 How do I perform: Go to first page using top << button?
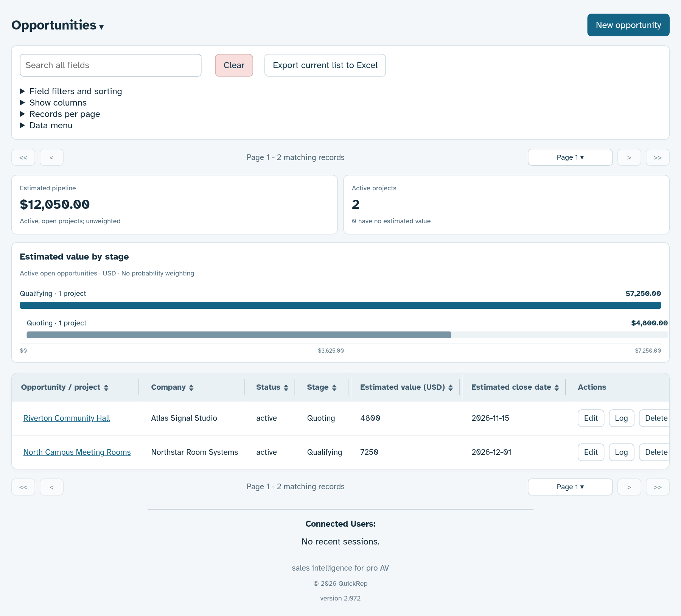point(23,157)
